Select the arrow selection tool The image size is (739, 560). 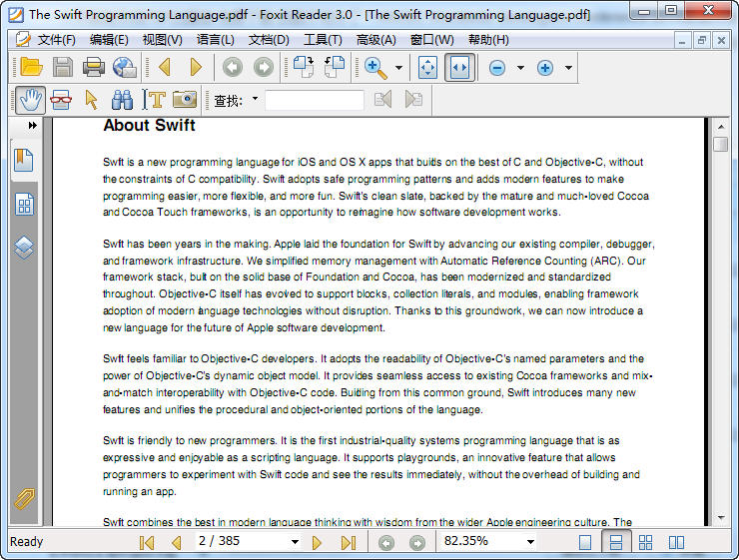[92, 100]
